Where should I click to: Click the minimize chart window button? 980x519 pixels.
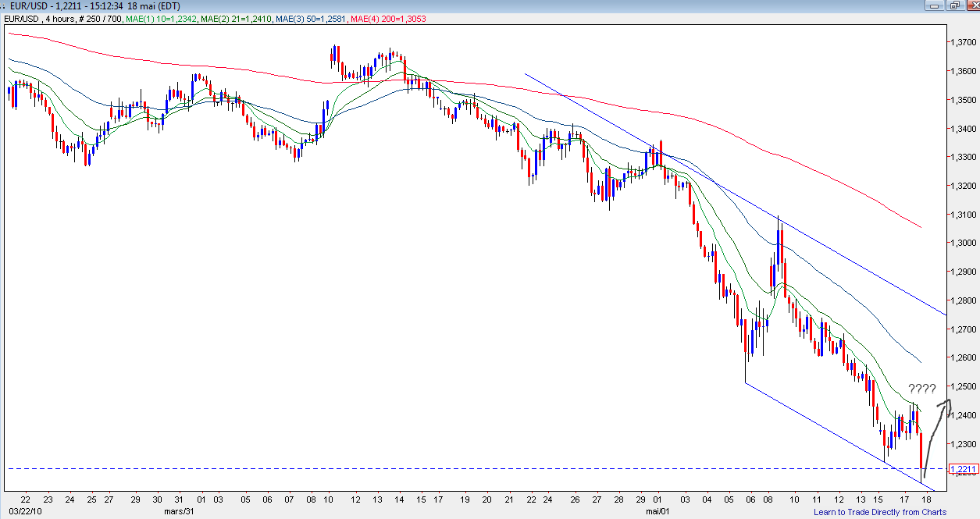(x=932, y=5)
